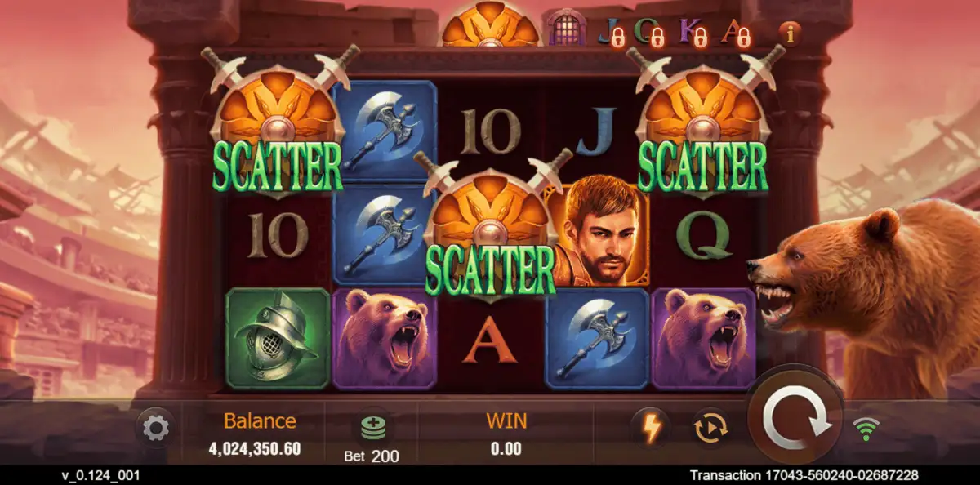This screenshot has height=485, width=980.
Task: Click the Balance amount display
Action: click(254, 448)
